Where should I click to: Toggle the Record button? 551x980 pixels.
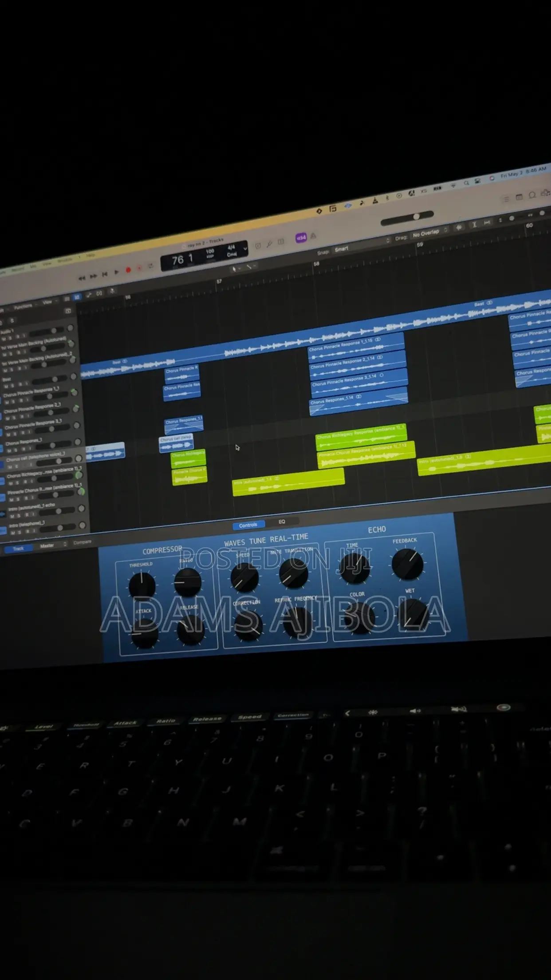(128, 270)
